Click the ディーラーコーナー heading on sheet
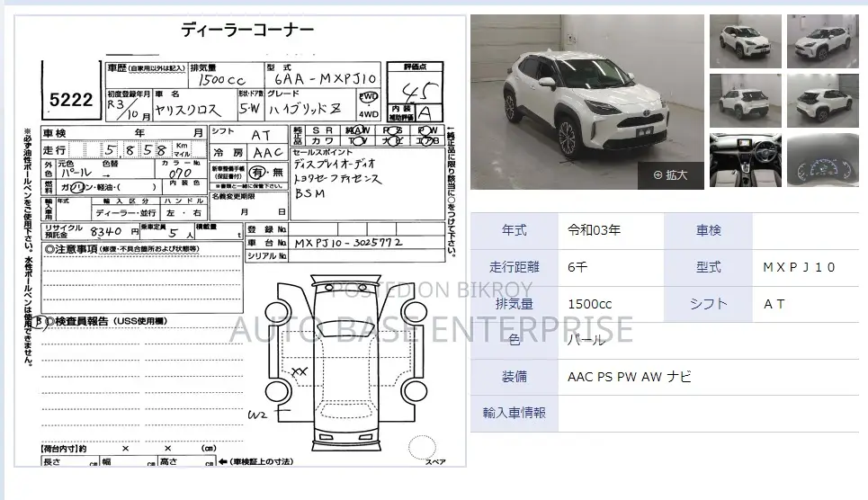The image size is (868, 500). coord(247,30)
